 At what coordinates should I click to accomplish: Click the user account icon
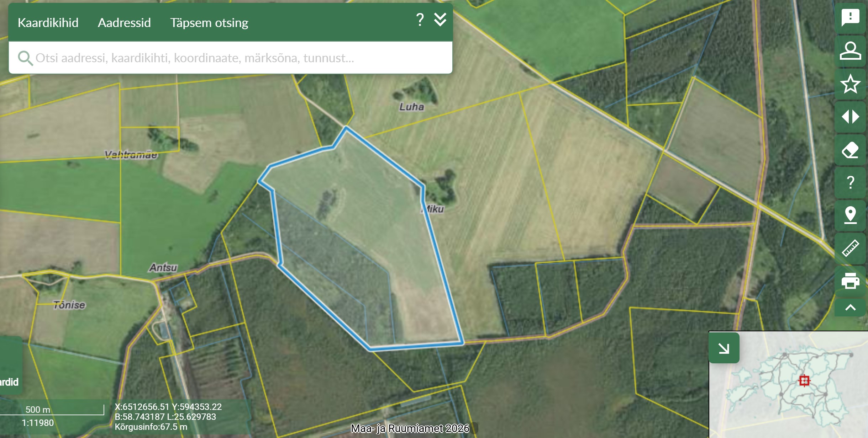850,50
